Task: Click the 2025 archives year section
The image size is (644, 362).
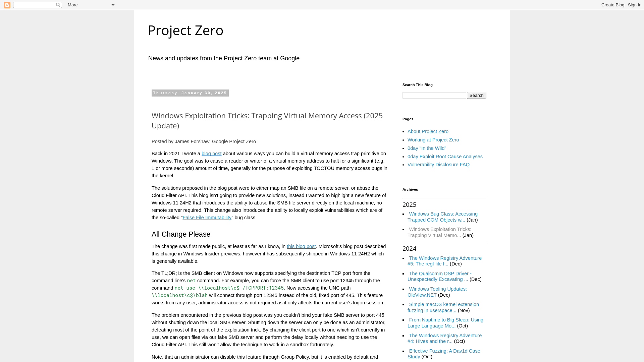Action: (x=409, y=205)
